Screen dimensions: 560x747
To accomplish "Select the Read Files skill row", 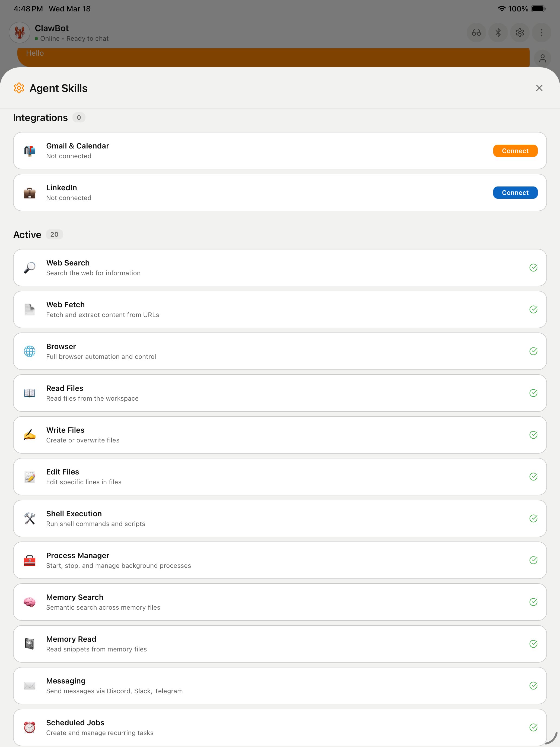I will pos(279,393).
